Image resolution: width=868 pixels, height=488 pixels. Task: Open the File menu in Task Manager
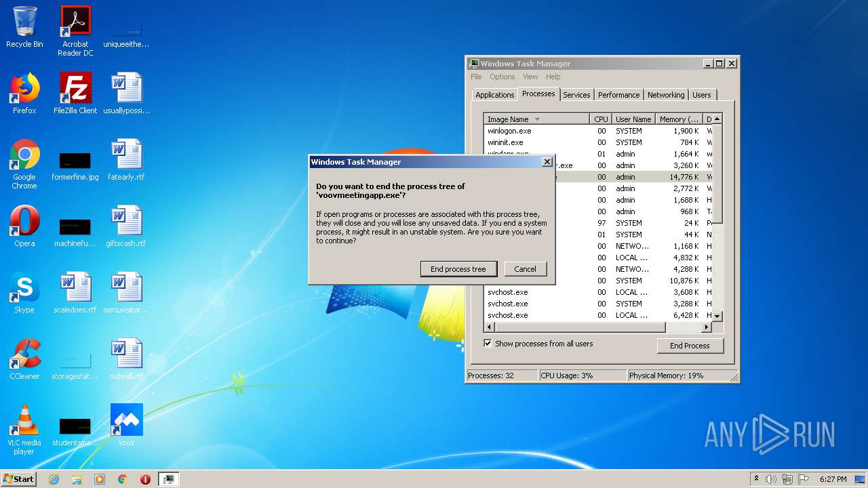tap(476, 77)
